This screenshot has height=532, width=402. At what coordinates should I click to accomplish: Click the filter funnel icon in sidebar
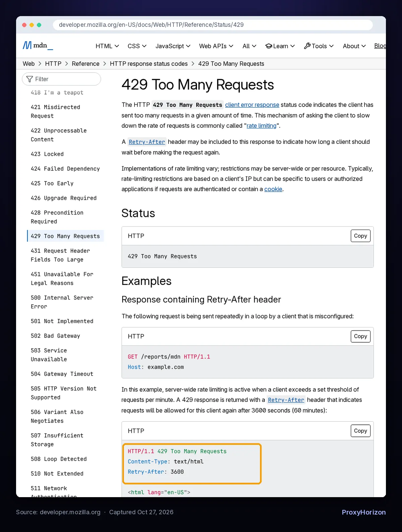pyautogui.click(x=29, y=79)
